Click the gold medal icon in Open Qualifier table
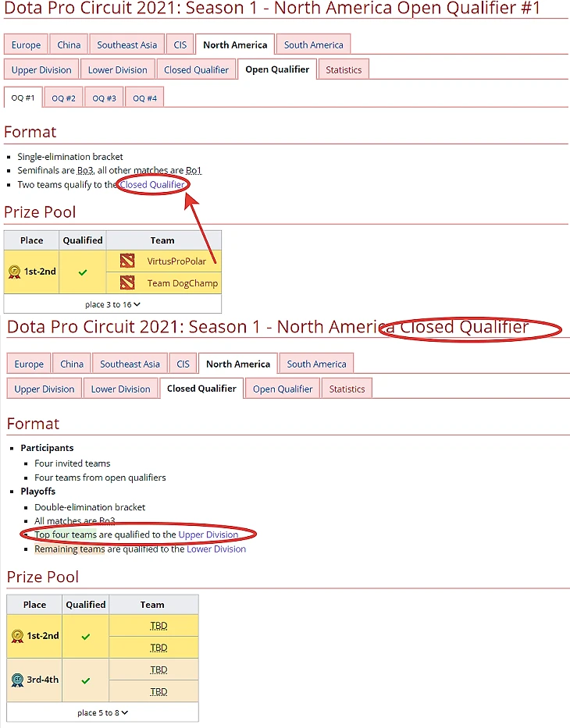The image size is (570, 728). 15,272
